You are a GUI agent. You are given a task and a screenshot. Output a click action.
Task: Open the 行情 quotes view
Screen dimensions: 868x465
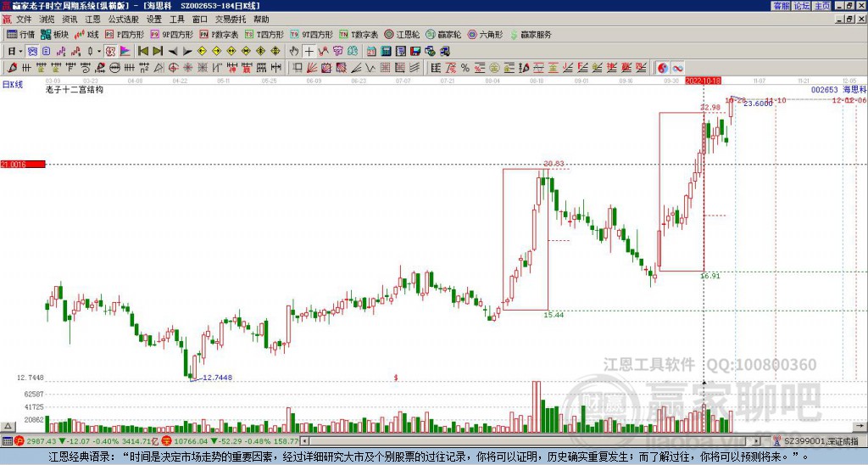click(21, 34)
